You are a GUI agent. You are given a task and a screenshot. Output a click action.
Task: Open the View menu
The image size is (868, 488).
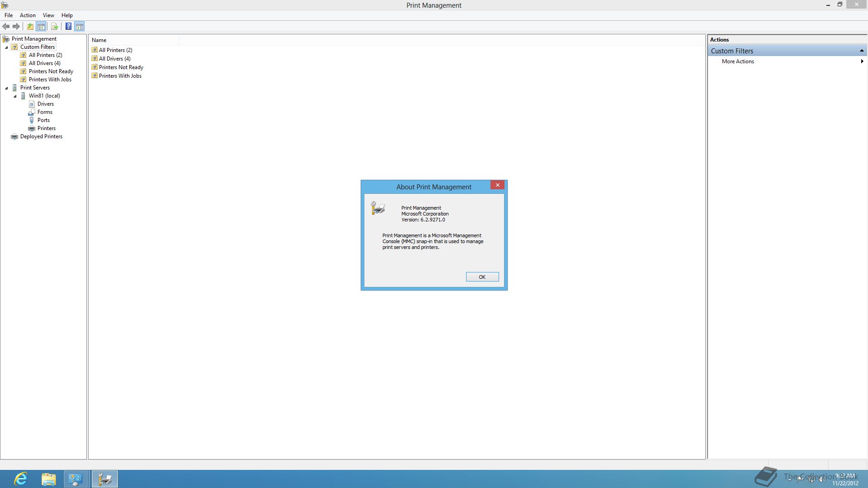point(48,15)
